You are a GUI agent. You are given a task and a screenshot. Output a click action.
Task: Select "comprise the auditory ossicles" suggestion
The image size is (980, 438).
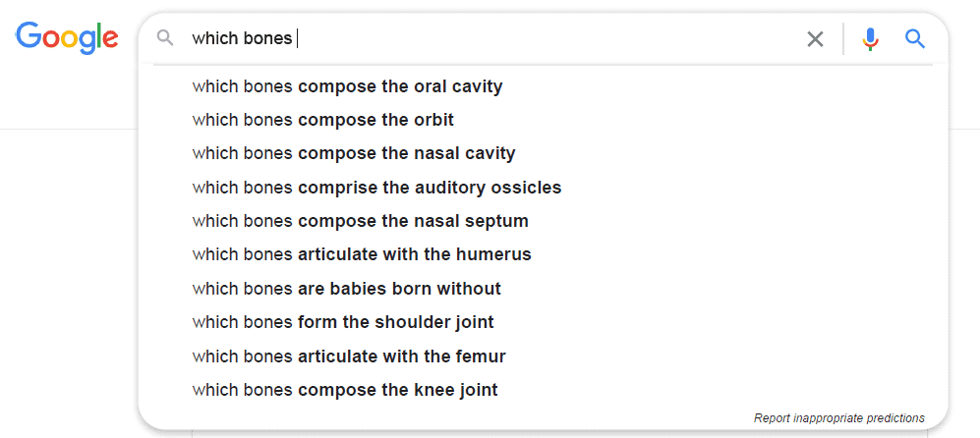click(x=376, y=188)
